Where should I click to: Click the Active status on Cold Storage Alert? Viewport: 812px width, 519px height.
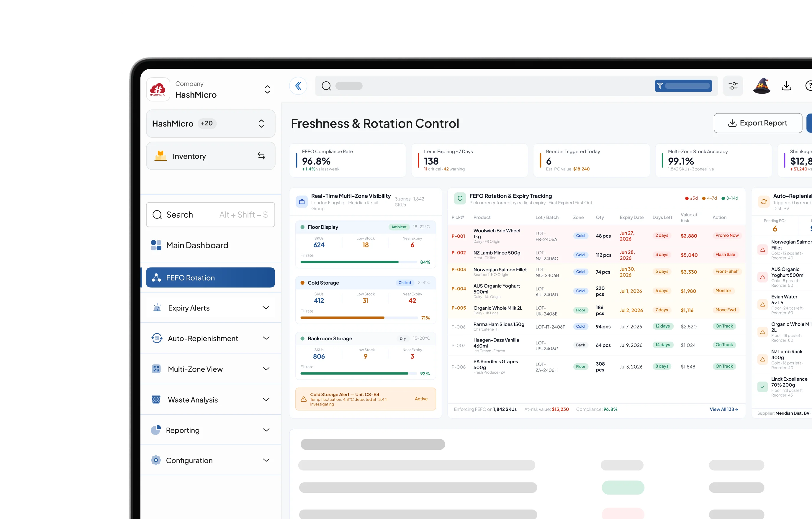(421, 399)
